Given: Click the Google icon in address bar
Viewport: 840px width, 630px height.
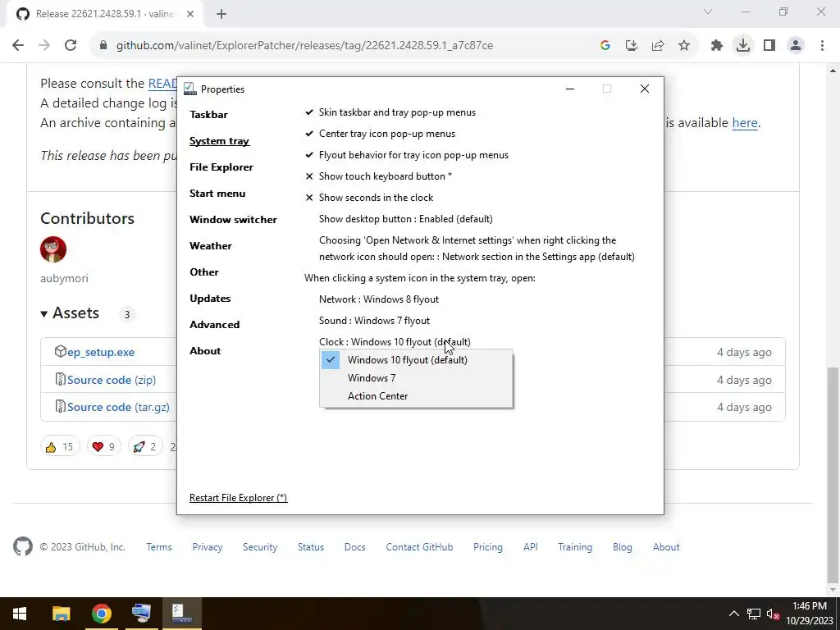Looking at the screenshot, I should (x=605, y=46).
